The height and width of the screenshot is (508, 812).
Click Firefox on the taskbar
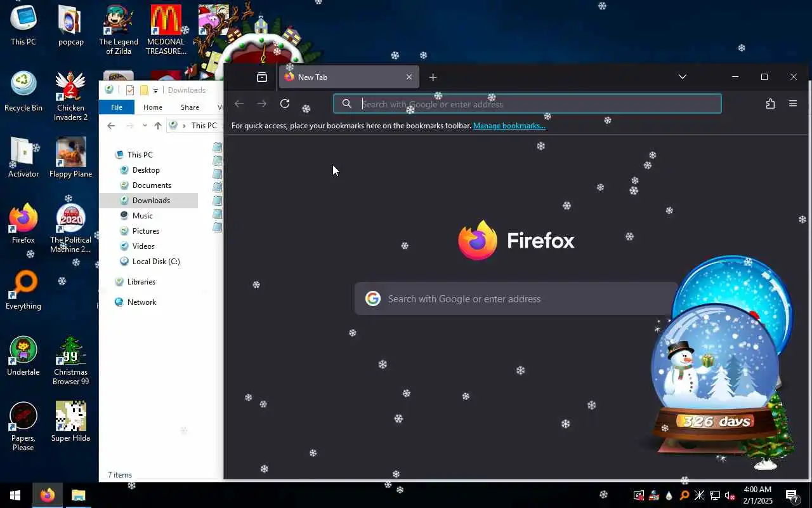[x=48, y=495]
